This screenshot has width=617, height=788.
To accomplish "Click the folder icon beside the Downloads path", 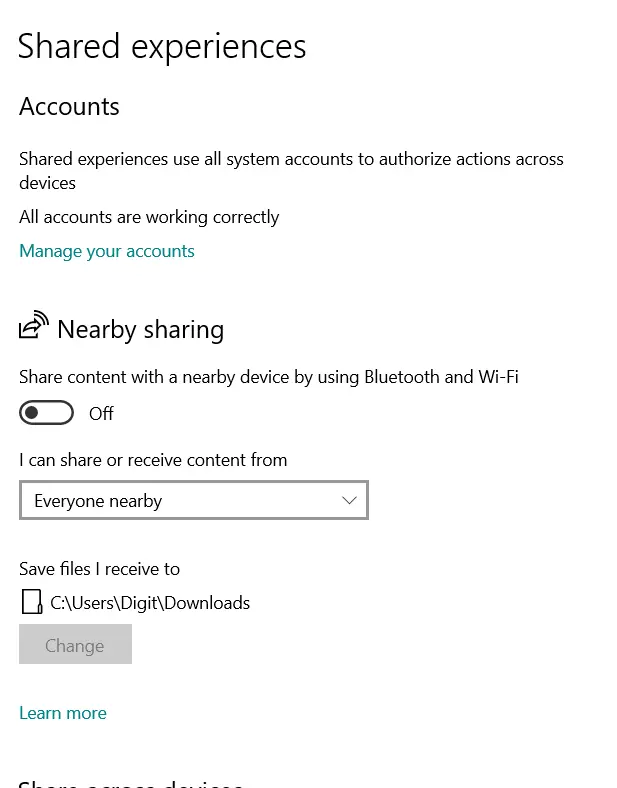I will coord(32,602).
